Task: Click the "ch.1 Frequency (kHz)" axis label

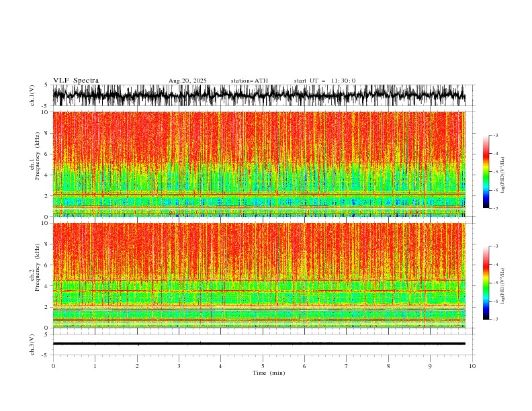Action: tap(35, 156)
